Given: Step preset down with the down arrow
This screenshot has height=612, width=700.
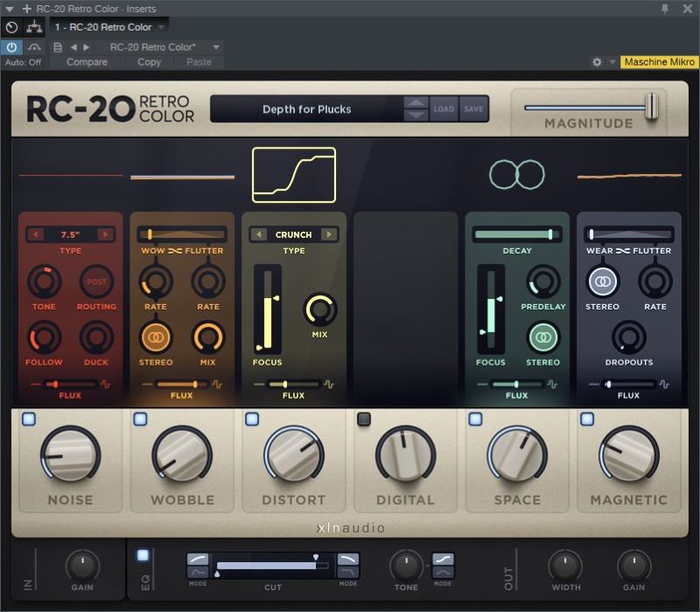Looking at the screenshot, I should coord(416,115).
